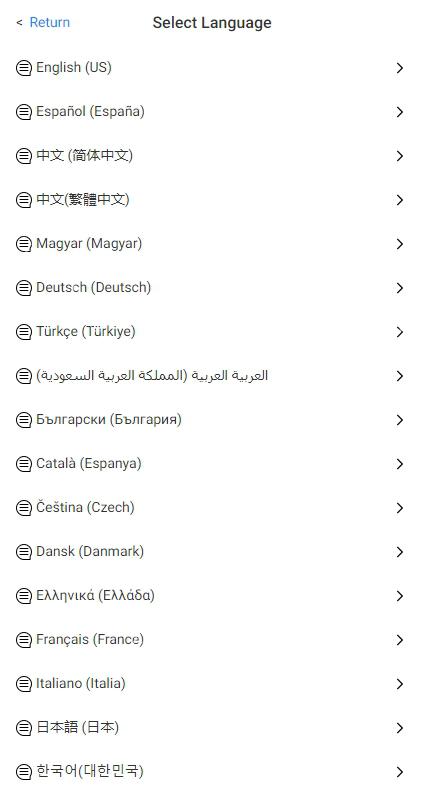Go back using the Return link
424x800 pixels.
click(49, 22)
